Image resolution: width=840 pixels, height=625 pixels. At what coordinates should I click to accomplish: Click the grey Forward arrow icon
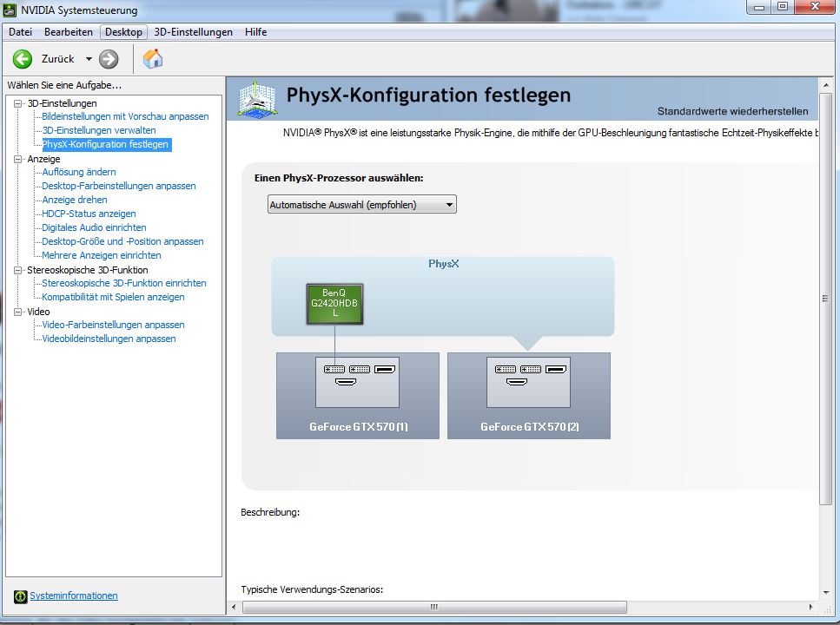point(109,59)
